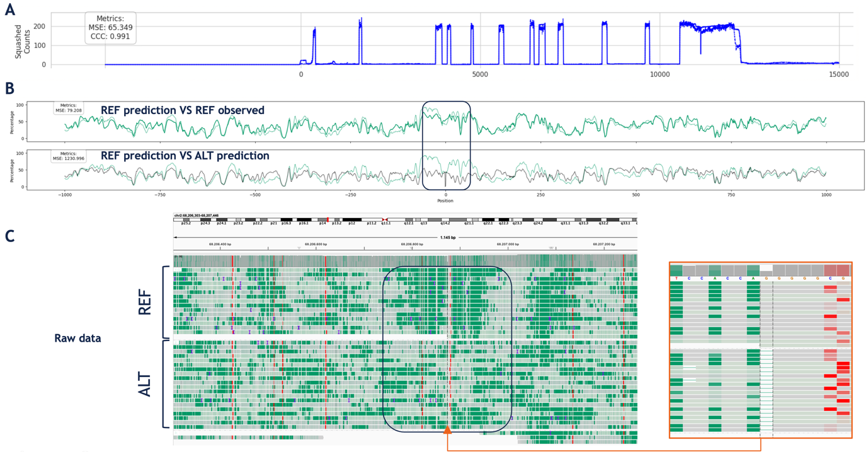
Task: Click the panel letter A
Action: click(9, 9)
